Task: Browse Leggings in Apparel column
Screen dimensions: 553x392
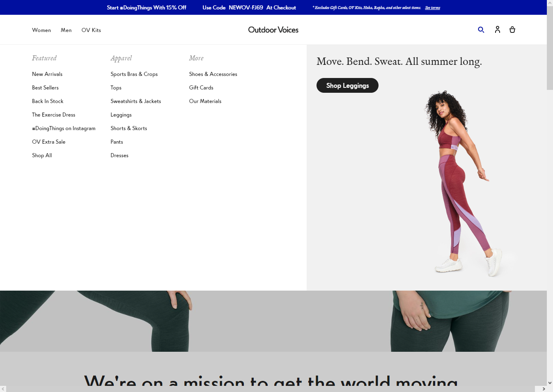Action: pyautogui.click(x=121, y=115)
